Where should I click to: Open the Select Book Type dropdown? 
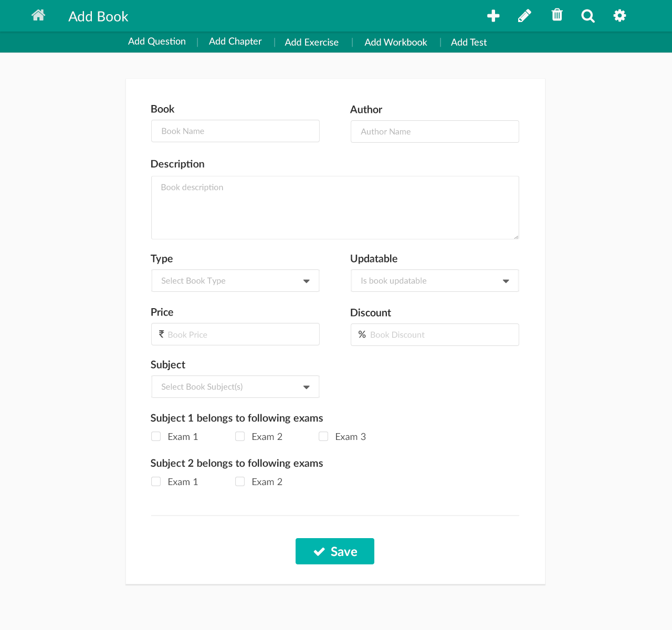click(x=235, y=281)
